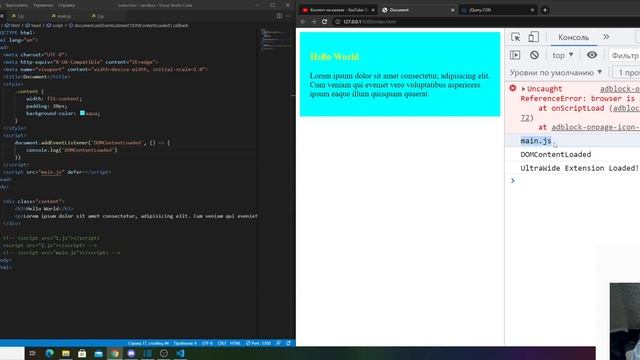The width and height of the screenshot is (640, 360).
Task: Toggle the device toolbar icon in DevTools
Action: point(533,37)
